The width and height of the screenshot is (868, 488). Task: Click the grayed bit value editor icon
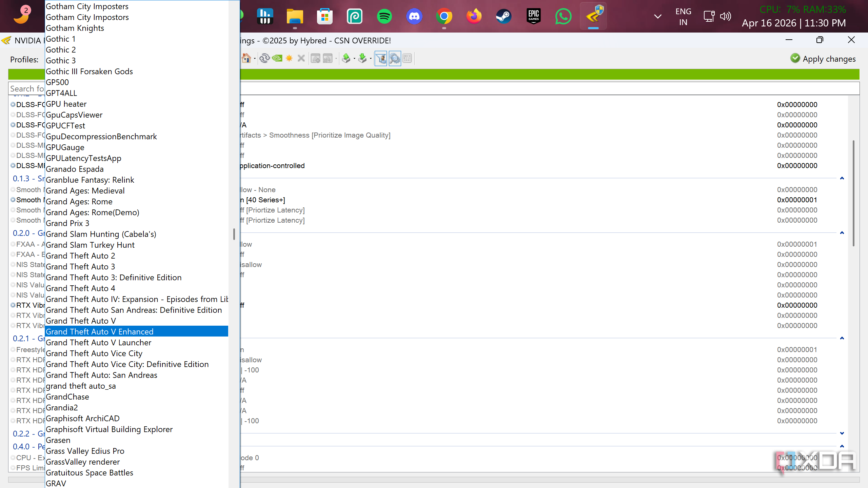point(407,58)
